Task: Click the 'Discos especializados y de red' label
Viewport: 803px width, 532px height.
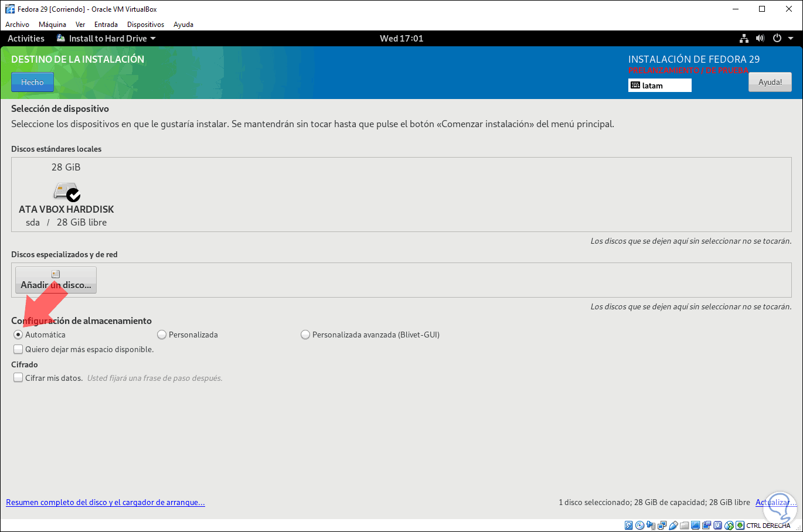Action: pyautogui.click(x=64, y=254)
